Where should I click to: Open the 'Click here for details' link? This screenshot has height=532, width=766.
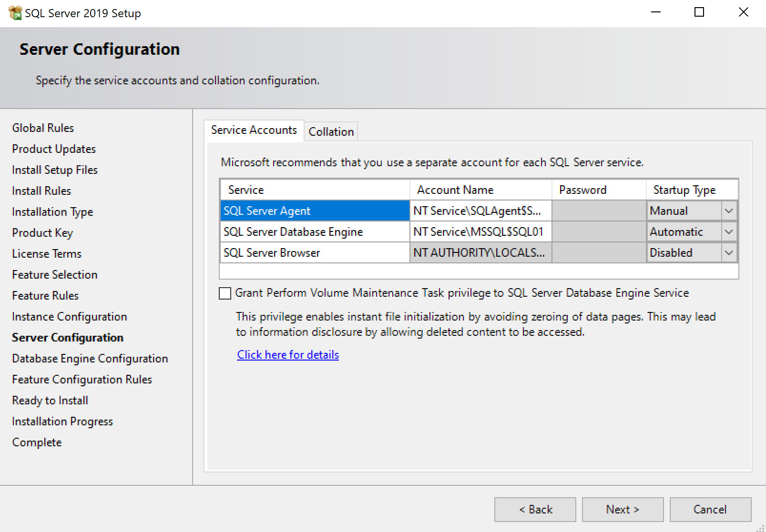[x=287, y=354]
